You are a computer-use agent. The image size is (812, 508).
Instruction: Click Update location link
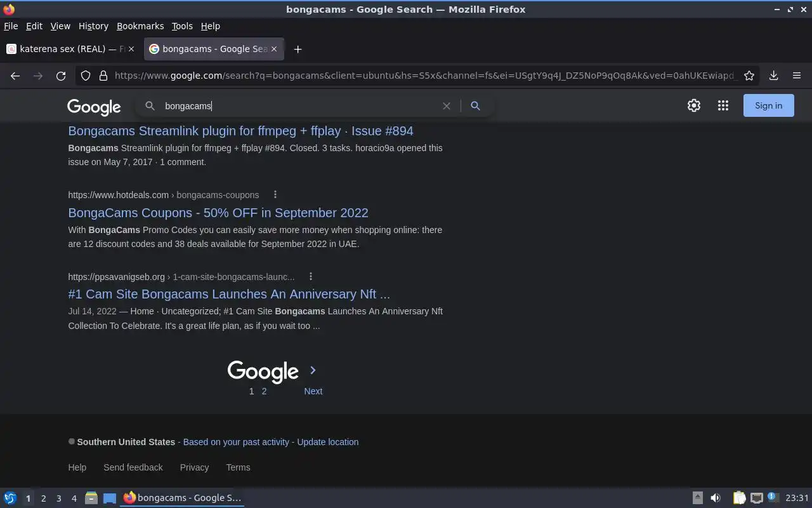(328, 442)
